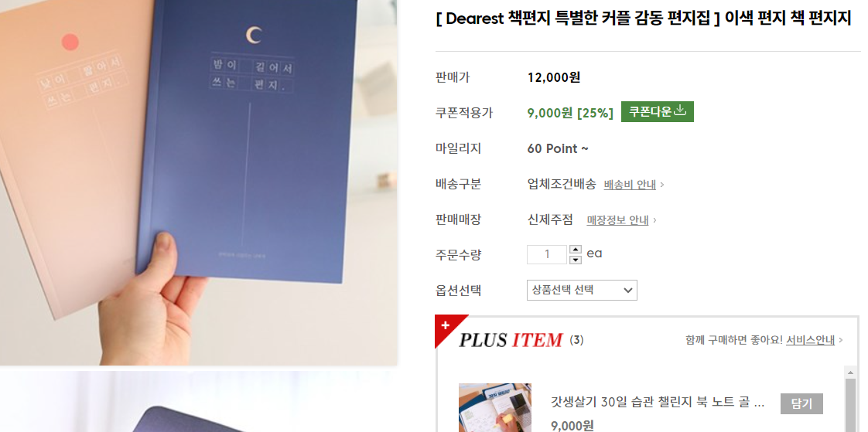
Task: Click the download icon on coupon button
Action: click(x=680, y=111)
